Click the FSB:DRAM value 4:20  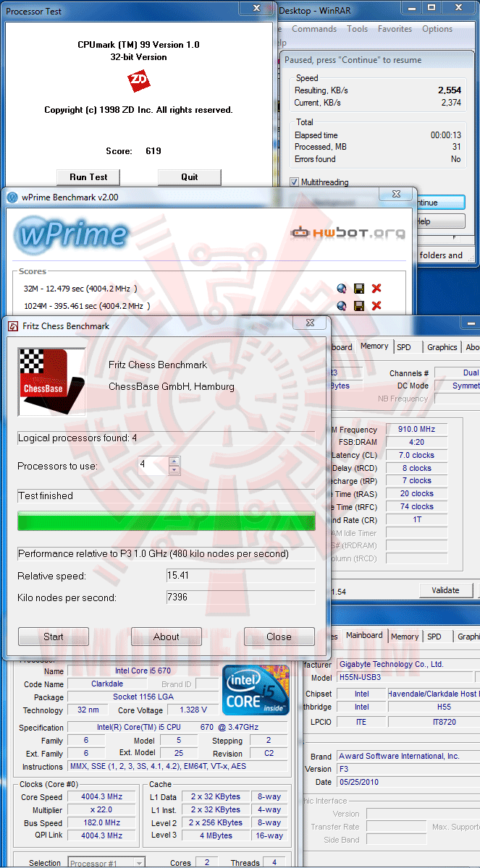(x=417, y=442)
